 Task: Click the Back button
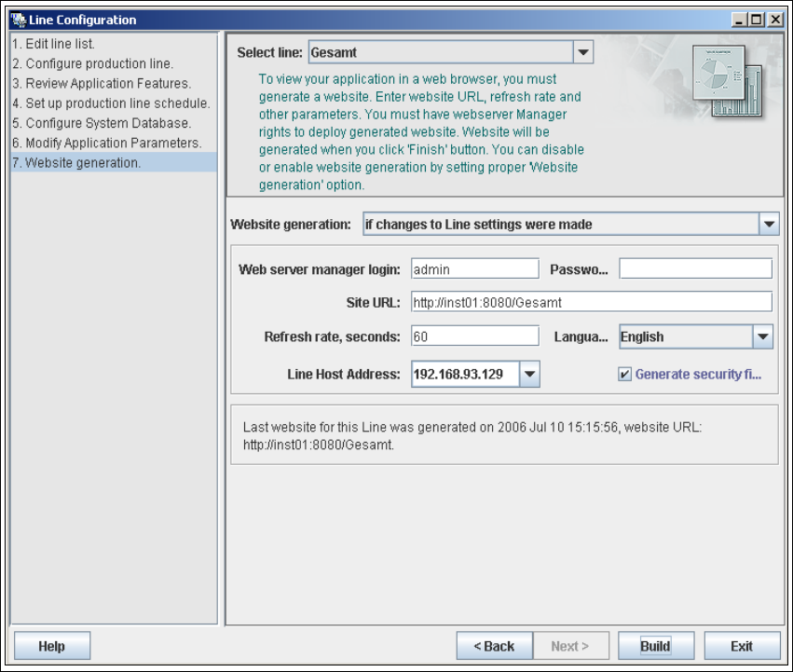494,646
